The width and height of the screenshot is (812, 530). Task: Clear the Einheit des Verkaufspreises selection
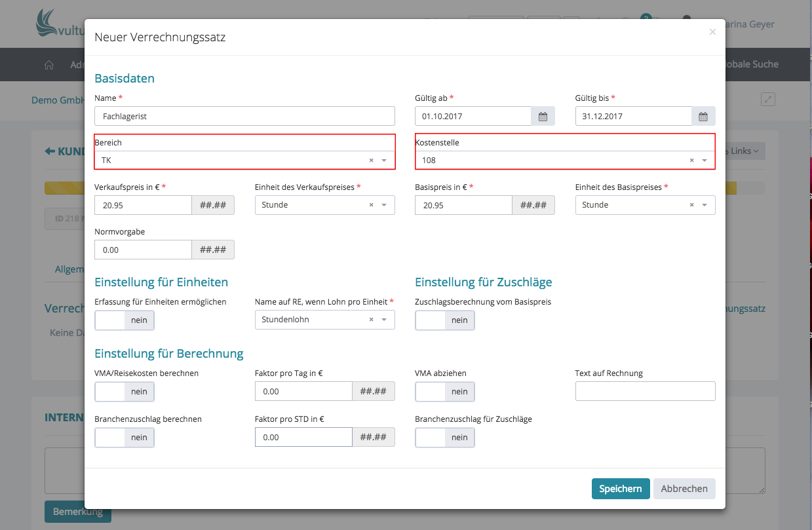click(x=371, y=205)
